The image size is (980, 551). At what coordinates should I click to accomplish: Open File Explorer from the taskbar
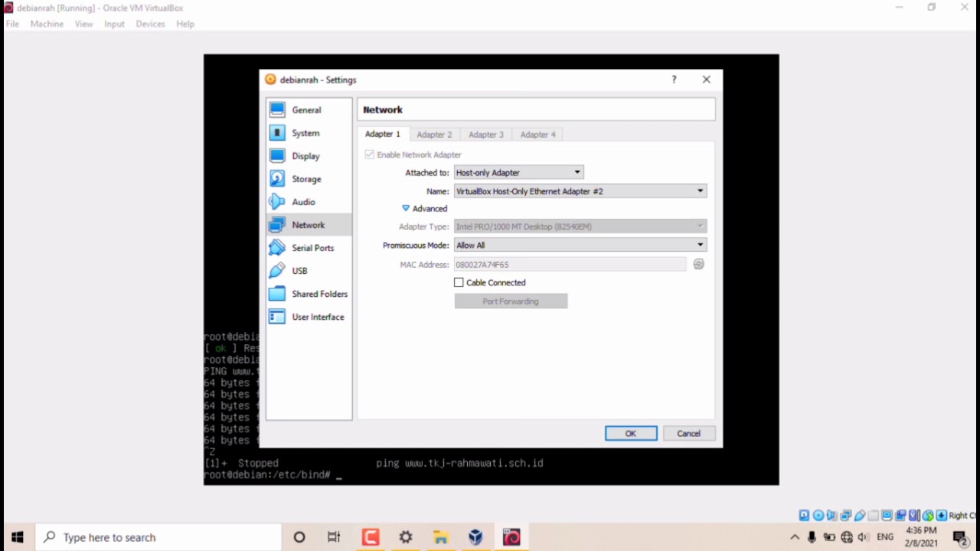[440, 537]
